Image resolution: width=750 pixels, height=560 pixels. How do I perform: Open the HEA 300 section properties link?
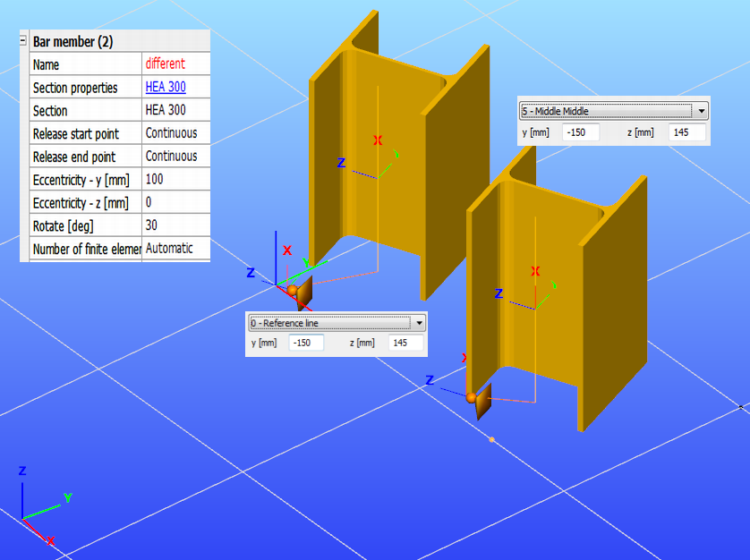pos(166,87)
